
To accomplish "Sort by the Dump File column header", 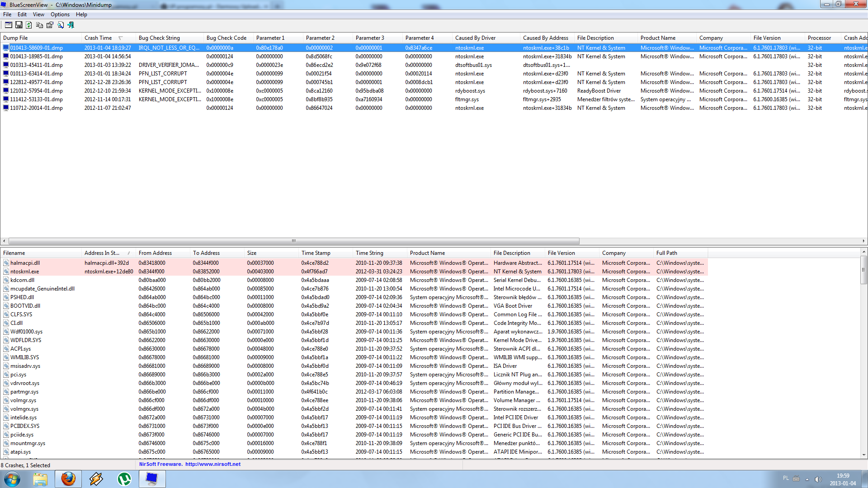I will (x=41, y=38).
